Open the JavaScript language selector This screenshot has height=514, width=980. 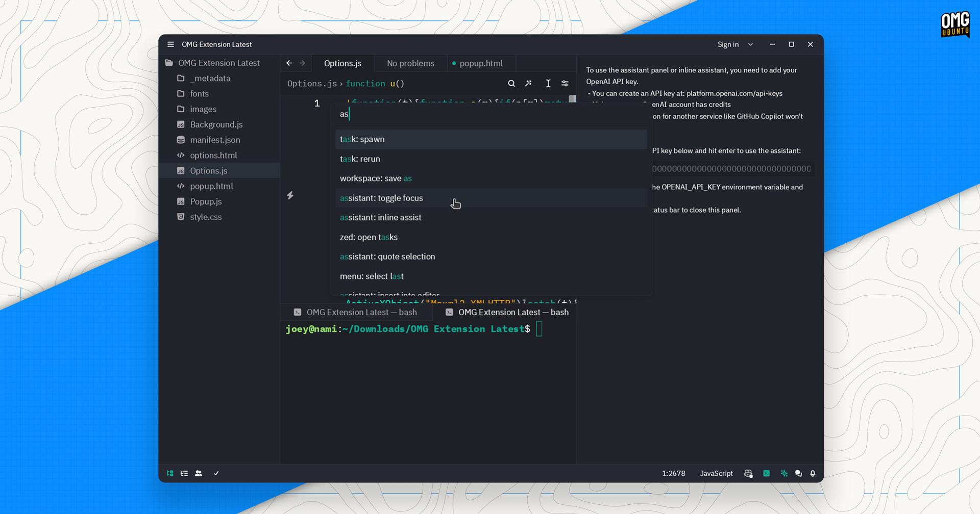coord(716,473)
